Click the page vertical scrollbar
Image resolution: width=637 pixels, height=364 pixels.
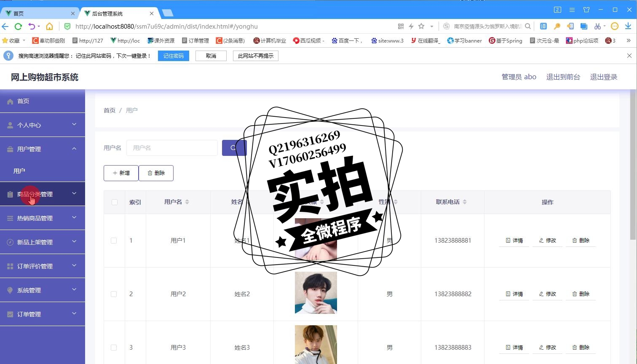[633, 165]
